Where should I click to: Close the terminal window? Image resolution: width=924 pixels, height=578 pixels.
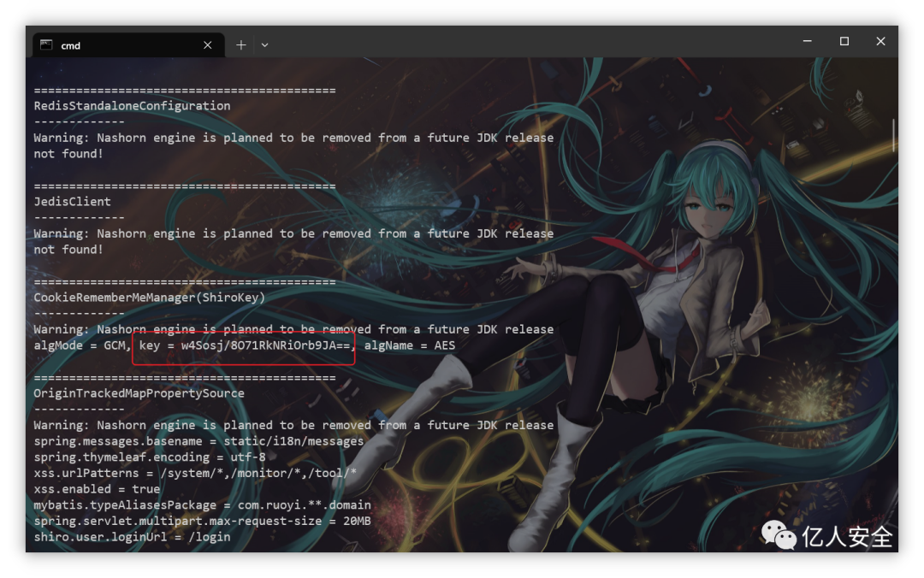click(x=880, y=41)
